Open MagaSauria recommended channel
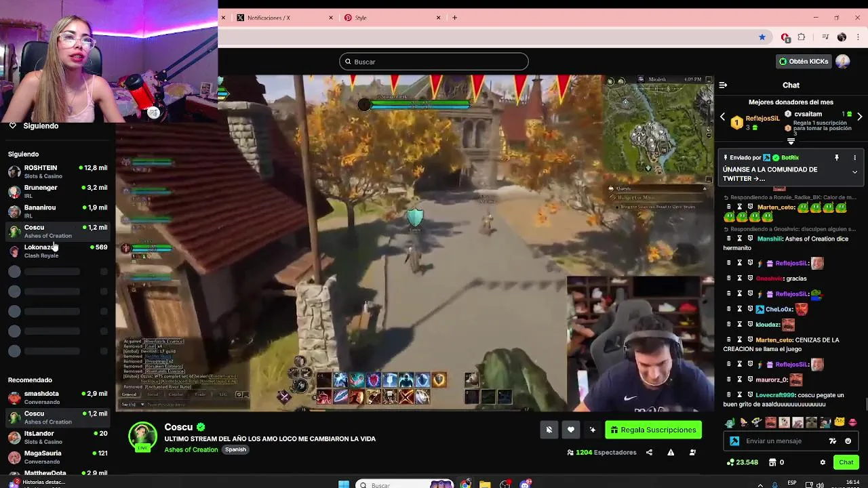This screenshot has height=488, width=868. 58,457
